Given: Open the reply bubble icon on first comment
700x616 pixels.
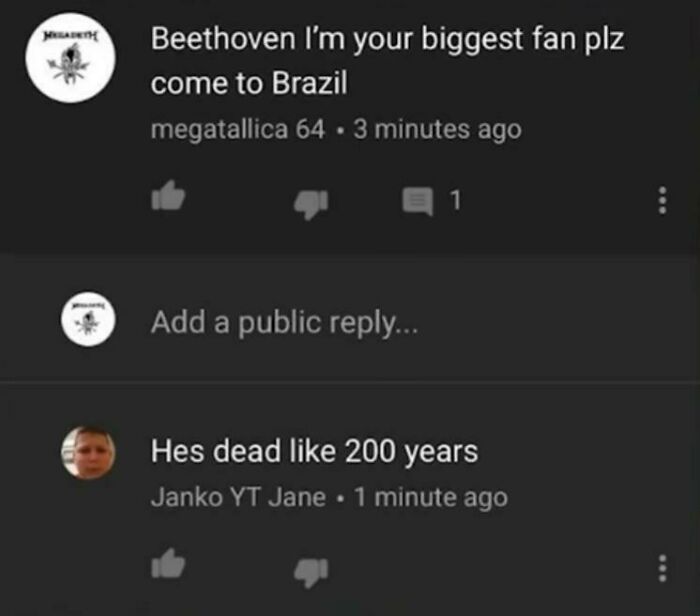Looking at the screenshot, I should (418, 201).
